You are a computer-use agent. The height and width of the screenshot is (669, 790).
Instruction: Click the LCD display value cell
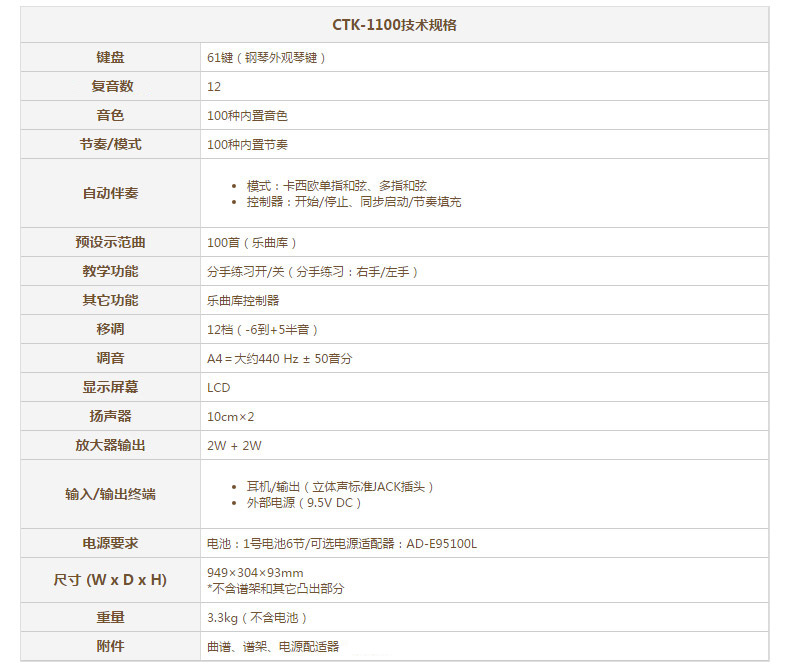click(218, 387)
